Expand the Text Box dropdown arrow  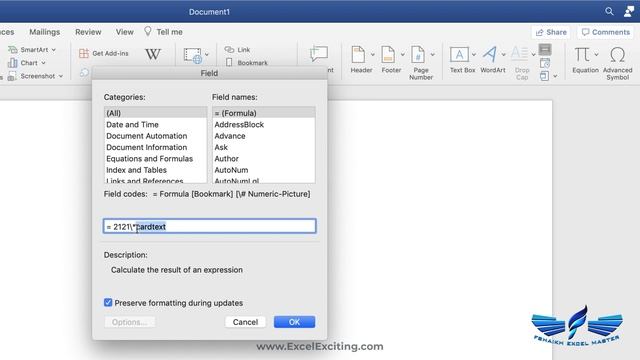473,54
